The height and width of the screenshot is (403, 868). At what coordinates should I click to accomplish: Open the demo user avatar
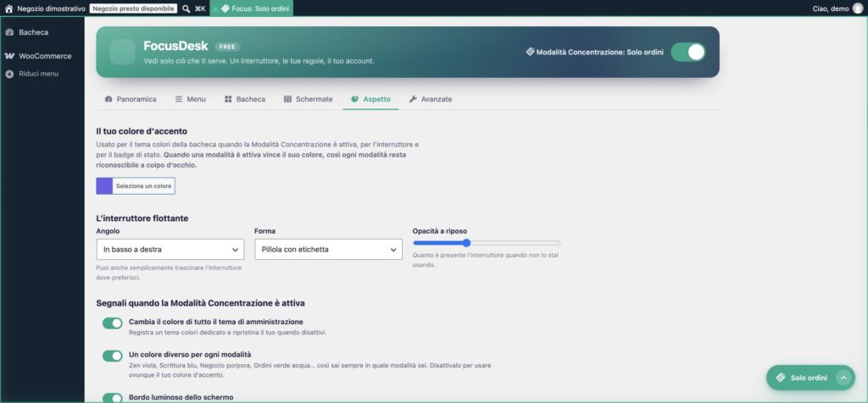coord(858,8)
